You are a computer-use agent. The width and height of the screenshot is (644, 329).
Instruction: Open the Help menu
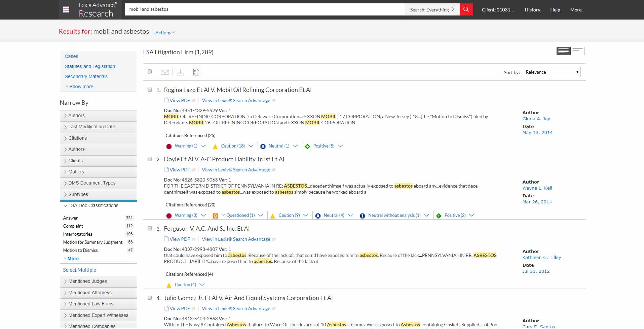pyautogui.click(x=555, y=10)
